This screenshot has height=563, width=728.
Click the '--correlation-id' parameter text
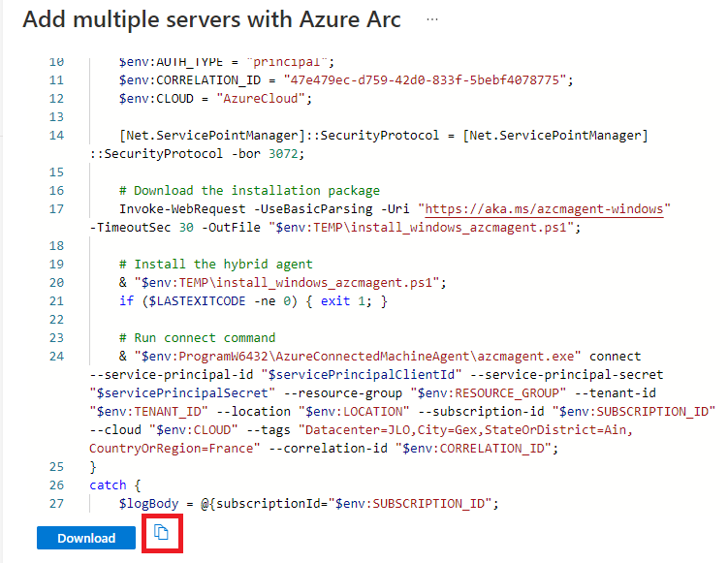(328, 448)
